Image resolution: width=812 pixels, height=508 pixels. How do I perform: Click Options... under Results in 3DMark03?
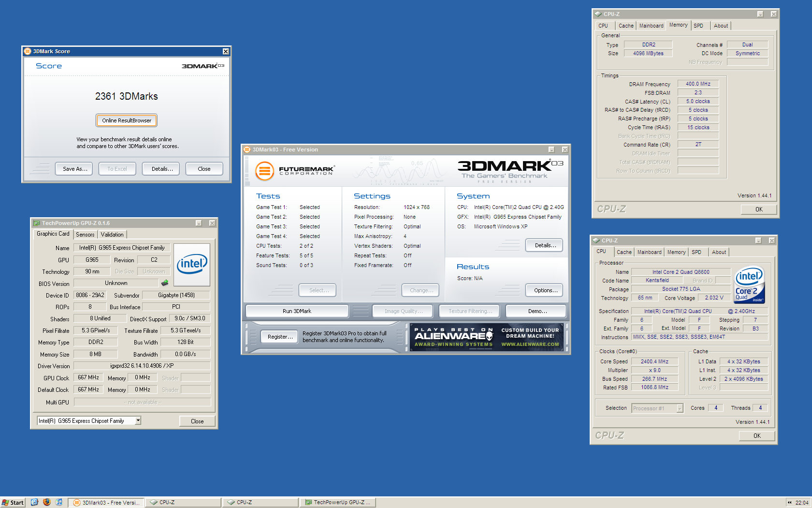[544, 290]
